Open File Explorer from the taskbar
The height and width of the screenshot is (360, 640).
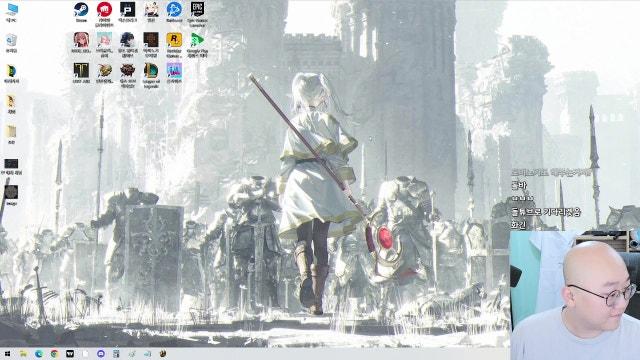coord(23,354)
